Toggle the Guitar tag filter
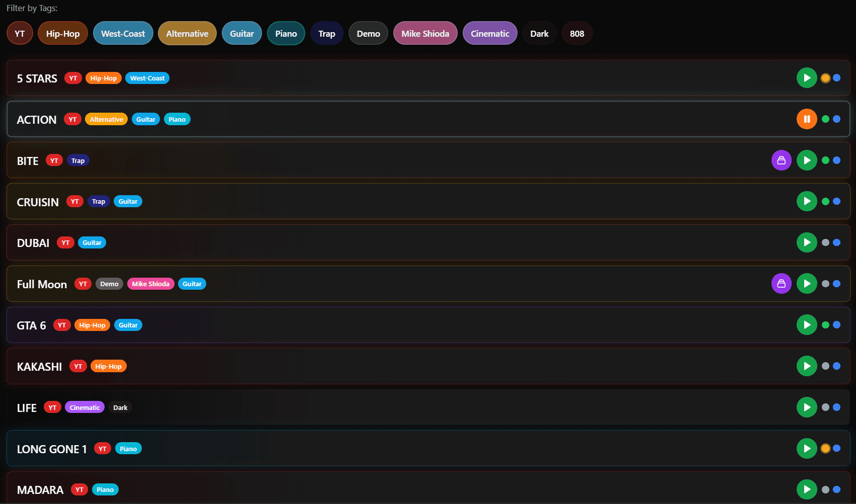 coord(242,34)
